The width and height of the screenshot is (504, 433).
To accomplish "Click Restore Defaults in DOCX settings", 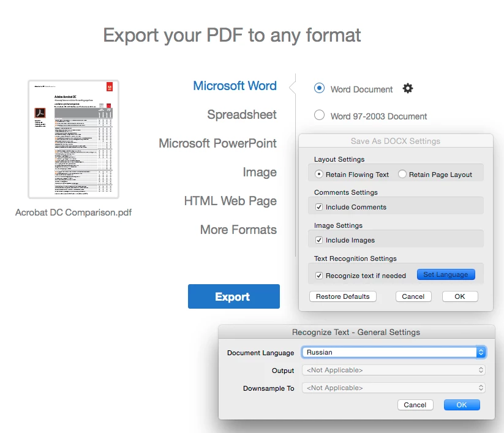I will (343, 296).
